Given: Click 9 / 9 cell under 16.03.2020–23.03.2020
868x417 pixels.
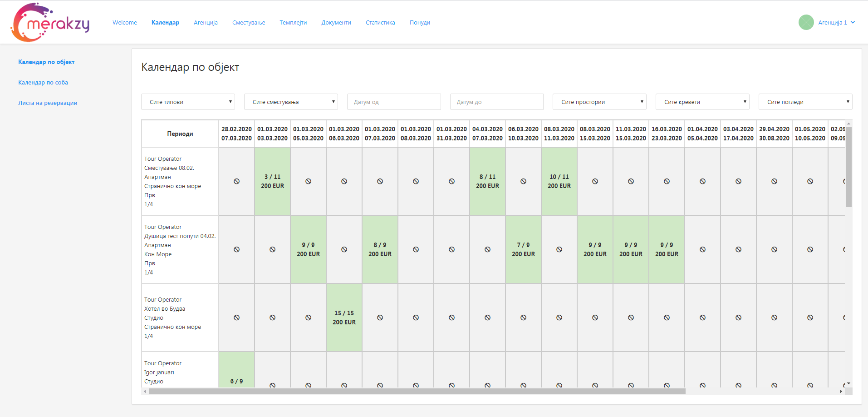Looking at the screenshot, I should point(667,249).
